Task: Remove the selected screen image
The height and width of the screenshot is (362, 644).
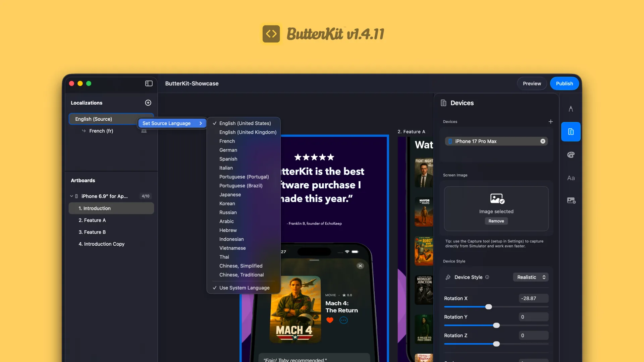Action: tap(496, 221)
